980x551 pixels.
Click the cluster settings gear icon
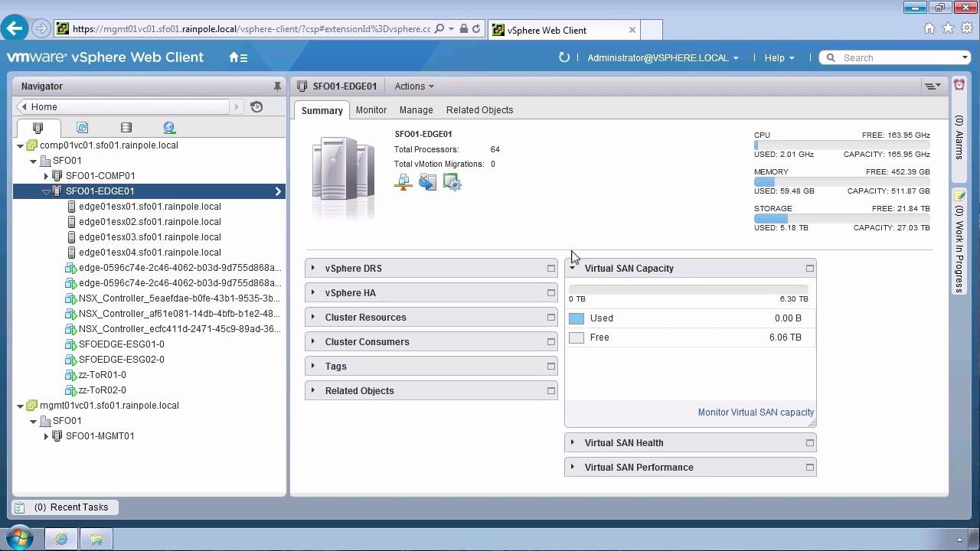pyautogui.click(x=452, y=182)
